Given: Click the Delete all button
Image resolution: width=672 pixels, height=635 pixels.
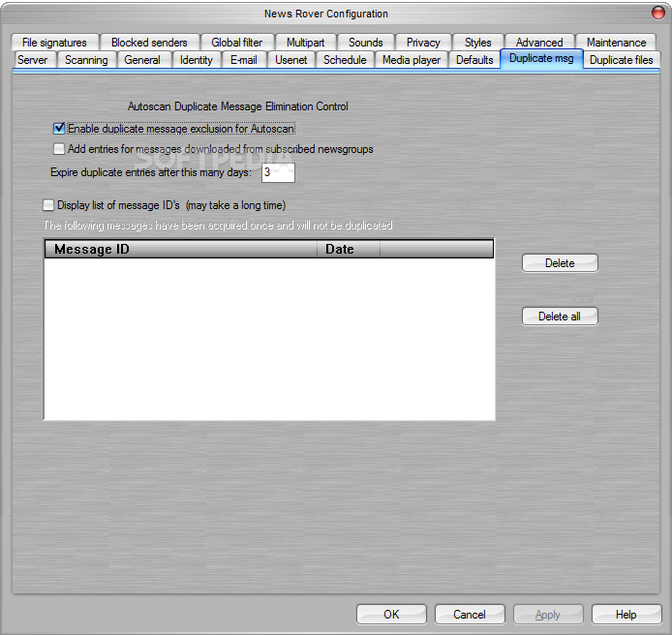Looking at the screenshot, I should click(560, 317).
